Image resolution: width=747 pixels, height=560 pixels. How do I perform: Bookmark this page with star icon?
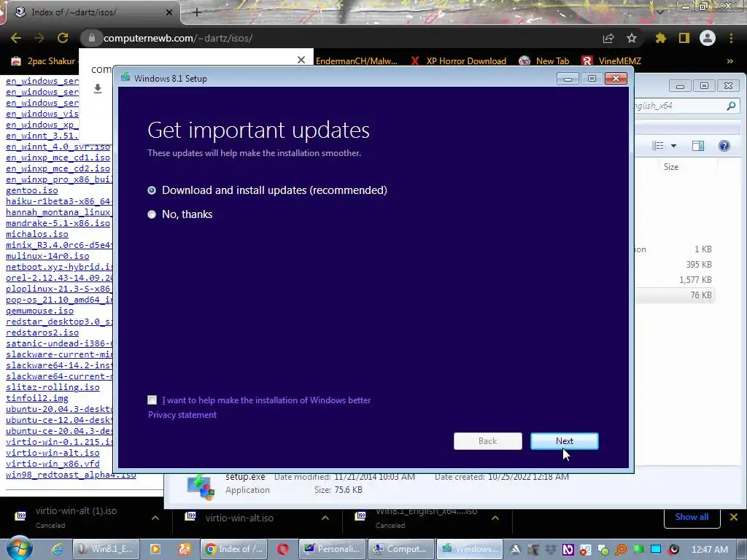point(632,38)
